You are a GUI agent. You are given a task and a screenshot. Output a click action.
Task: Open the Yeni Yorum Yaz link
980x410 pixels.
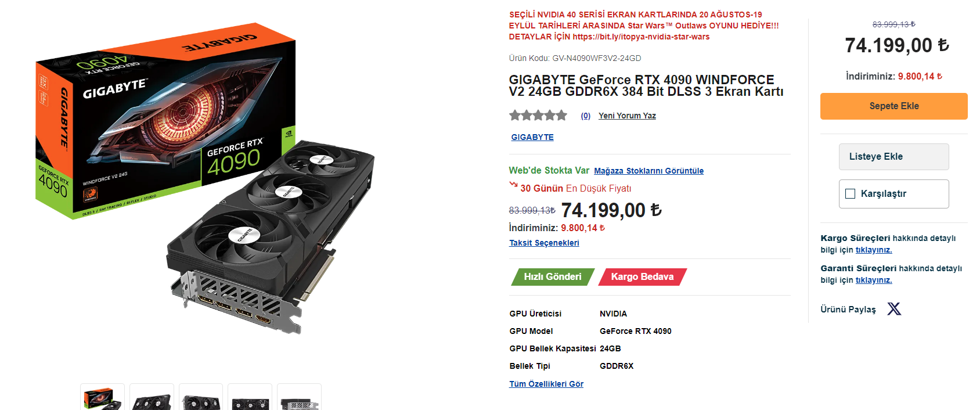point(627,116)
